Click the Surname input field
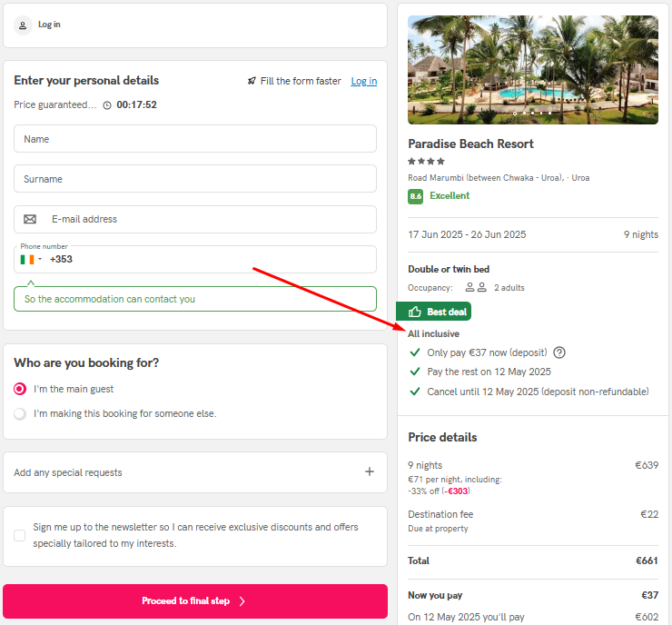The height and width of the screenshot is (625, 672). coord(195,179)
